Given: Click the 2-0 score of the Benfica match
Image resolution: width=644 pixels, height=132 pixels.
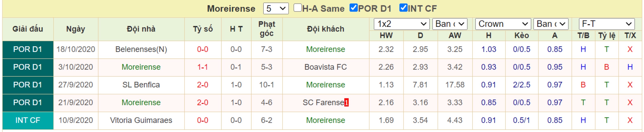Looking at the screenshot, I should pos(202,85).
